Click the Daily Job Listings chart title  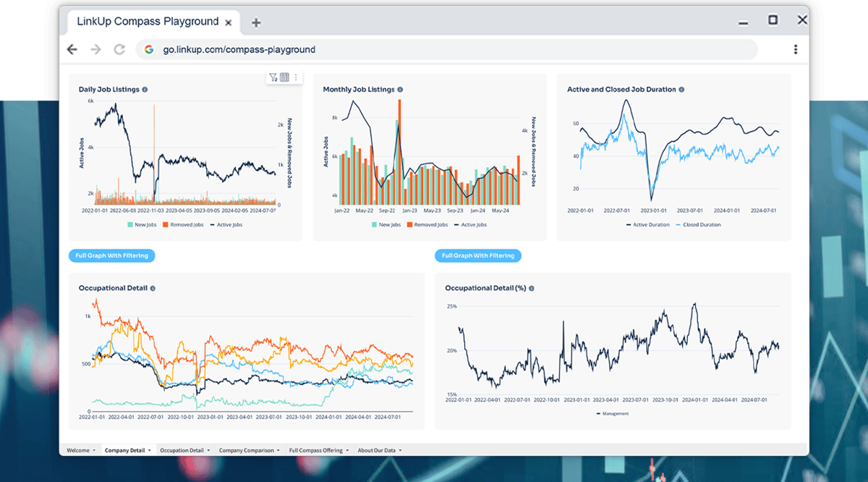(x=109, y=90)
